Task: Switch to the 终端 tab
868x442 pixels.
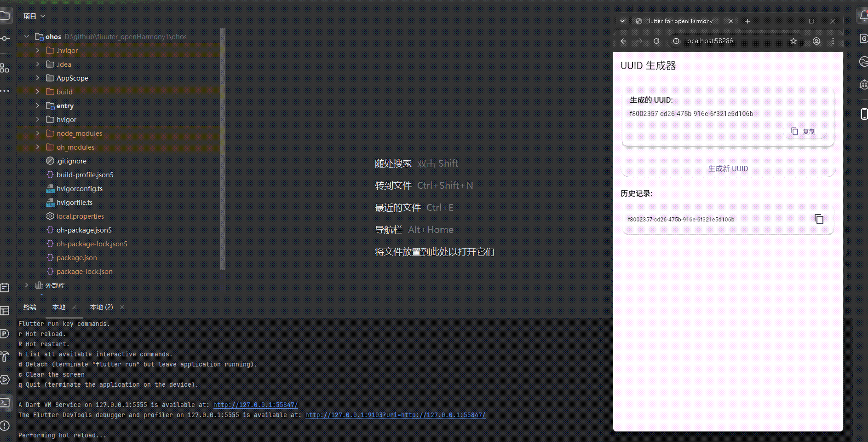Action: (29, 307)
